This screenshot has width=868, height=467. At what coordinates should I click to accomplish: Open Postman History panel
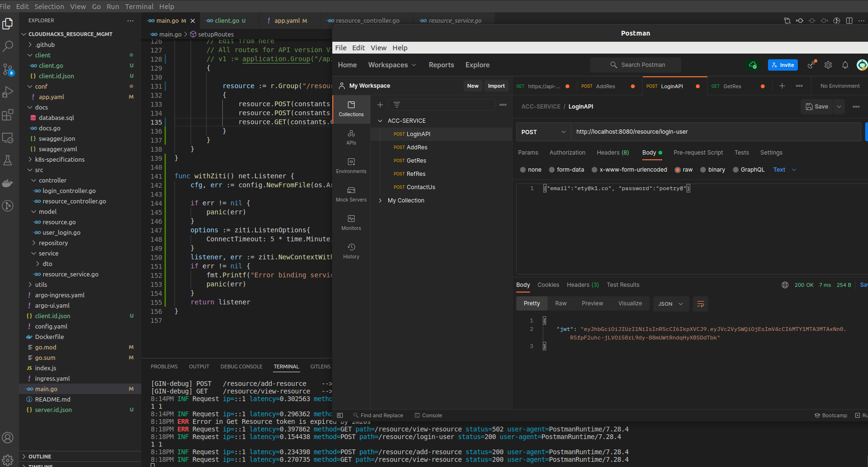tap(351, 251)
